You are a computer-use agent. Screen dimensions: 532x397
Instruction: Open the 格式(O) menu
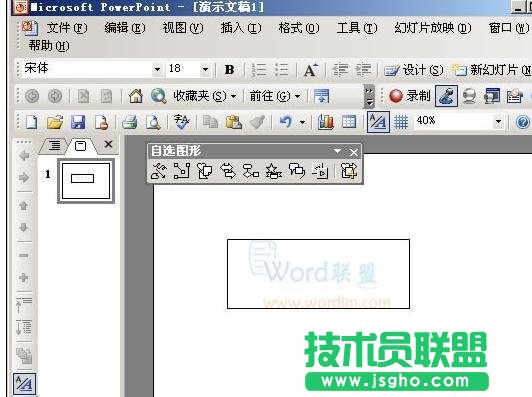tap(299, 28)
